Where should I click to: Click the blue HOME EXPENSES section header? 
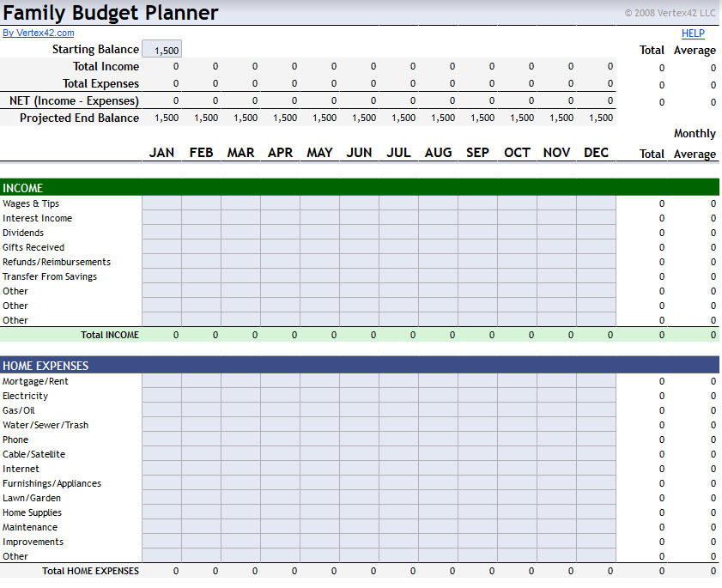click(x=359, y=366)
